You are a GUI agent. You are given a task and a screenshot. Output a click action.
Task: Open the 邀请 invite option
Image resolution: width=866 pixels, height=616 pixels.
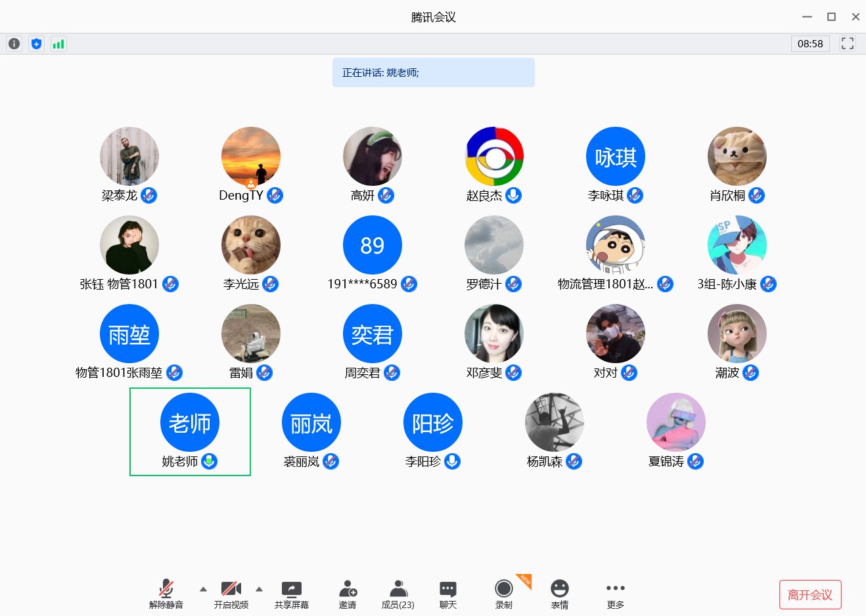[348, 594]
